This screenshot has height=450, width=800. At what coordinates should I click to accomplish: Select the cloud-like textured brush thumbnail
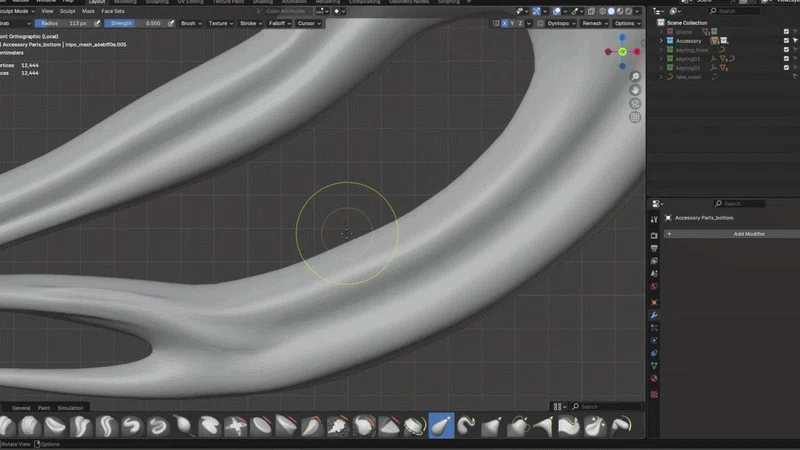click(x=338, y=426)
